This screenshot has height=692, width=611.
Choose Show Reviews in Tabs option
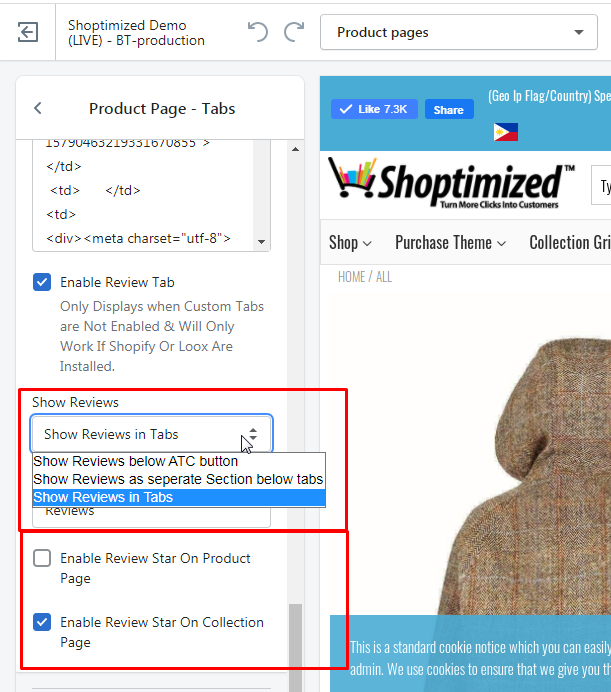point(179,497)
